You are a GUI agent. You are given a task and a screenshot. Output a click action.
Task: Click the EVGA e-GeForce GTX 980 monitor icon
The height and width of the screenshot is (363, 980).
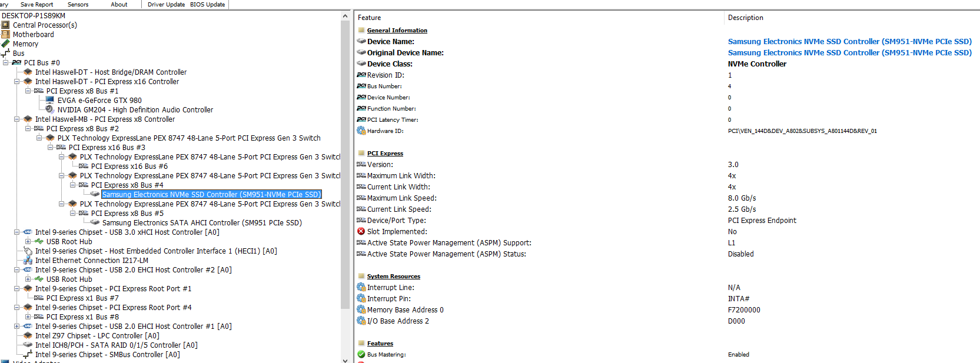[50, 101]
